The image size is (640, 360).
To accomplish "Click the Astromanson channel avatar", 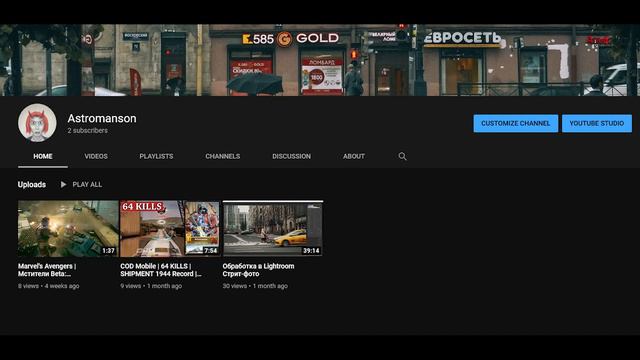I will click(37, 123).
